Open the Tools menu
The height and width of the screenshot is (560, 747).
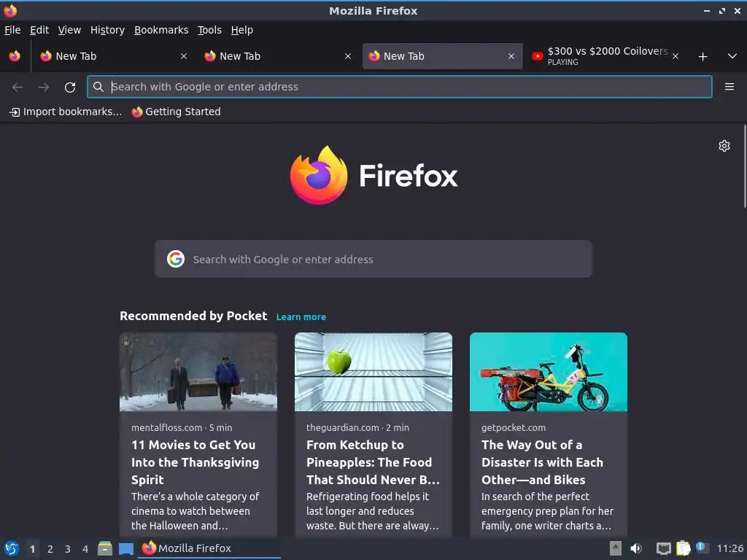tap(209, 30)
